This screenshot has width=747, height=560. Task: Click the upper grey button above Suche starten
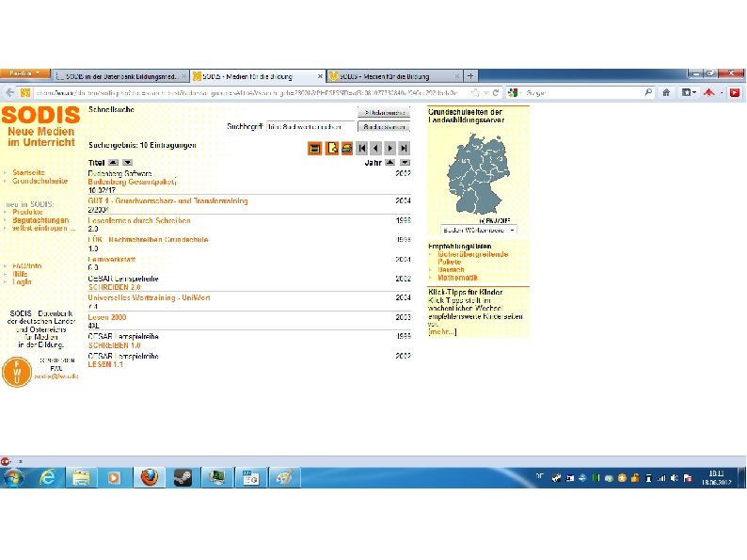(384, 113)
